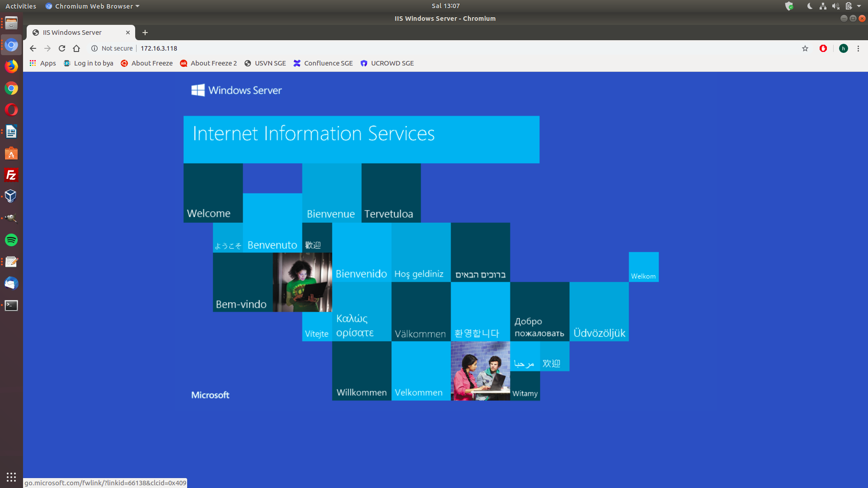
Task: Open the UCROWD SGE bookmark
Action: (x=387, y=63)
